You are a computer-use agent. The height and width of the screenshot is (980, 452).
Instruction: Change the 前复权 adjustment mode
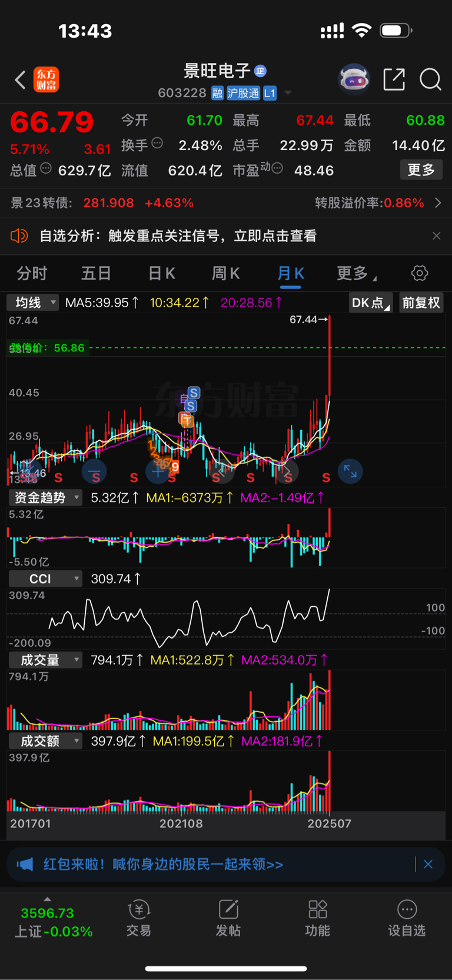[x=421, y=303]
